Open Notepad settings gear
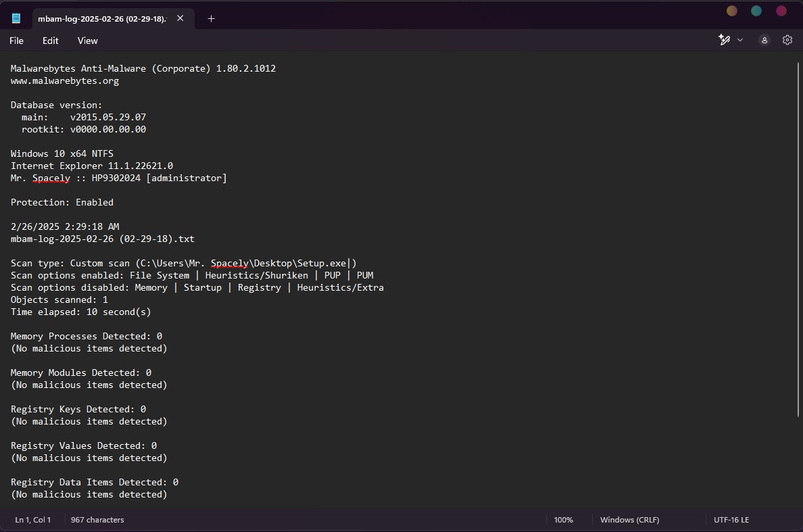 tap(787, 40)
